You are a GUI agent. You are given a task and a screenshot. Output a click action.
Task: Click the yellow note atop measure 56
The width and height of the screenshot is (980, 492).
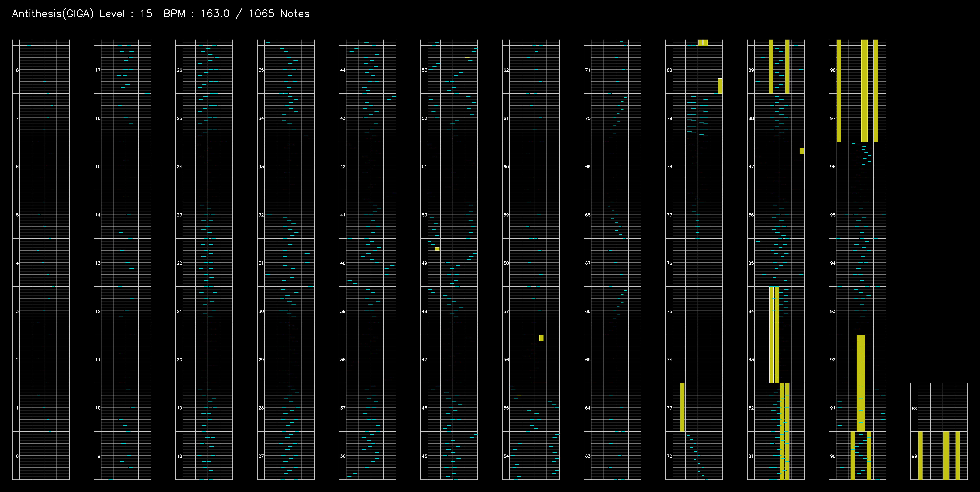(x=541, y=338)
